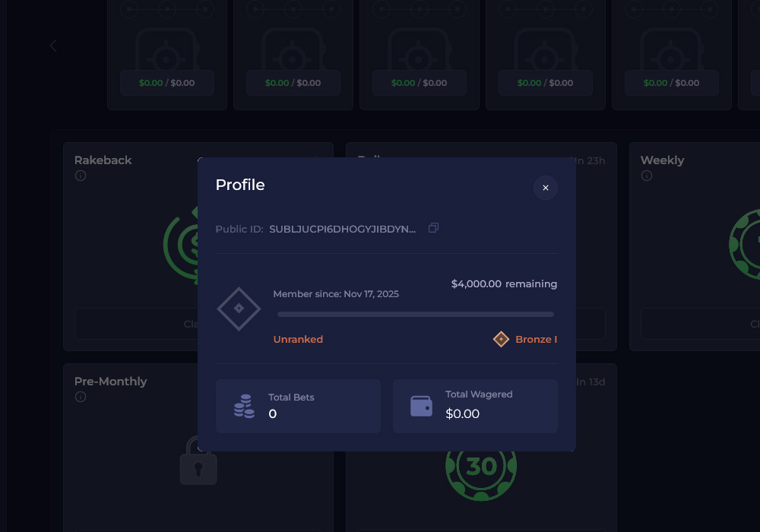The image size is (760, 532).
Task: Close the Profile dialog
Action: click(x=545, y=188)
